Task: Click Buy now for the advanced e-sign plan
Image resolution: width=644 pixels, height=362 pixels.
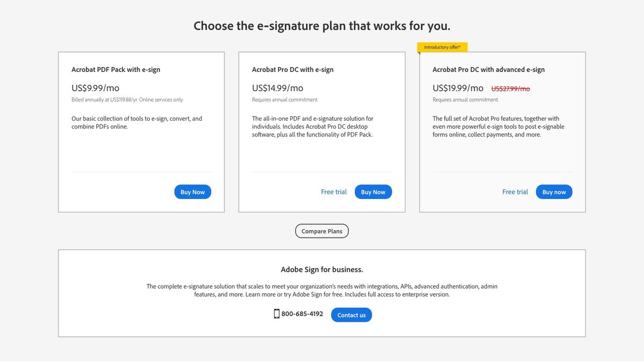Action: coord(554,191)
